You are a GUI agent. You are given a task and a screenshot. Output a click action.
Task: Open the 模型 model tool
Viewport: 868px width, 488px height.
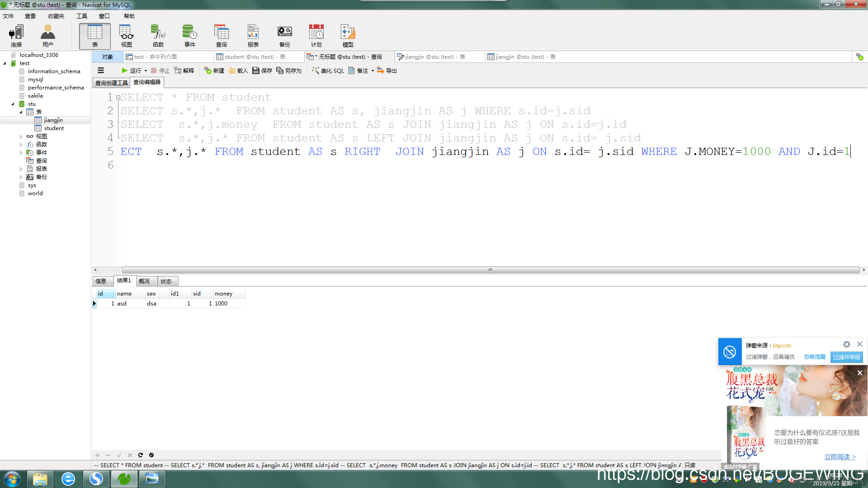tap(348, 36)
